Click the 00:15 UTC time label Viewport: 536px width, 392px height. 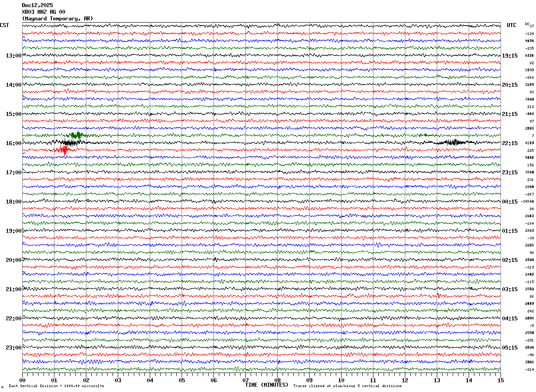[509, 202]
